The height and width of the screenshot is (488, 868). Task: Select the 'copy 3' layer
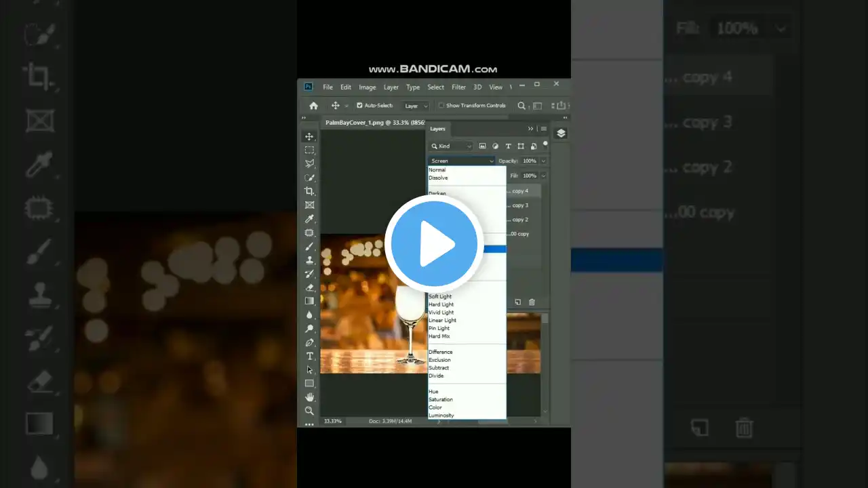522,205
